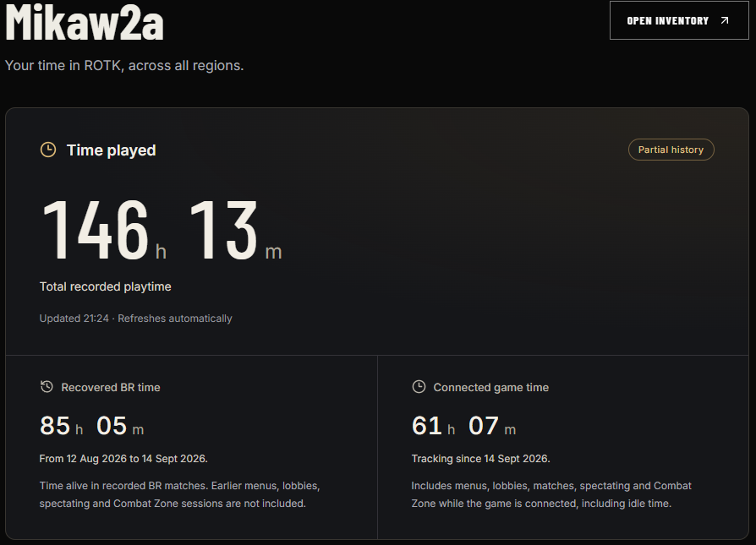Click the From 12 Aug 2026 date range
Viewport: 756px width, 545px height.
pos(123,459)
